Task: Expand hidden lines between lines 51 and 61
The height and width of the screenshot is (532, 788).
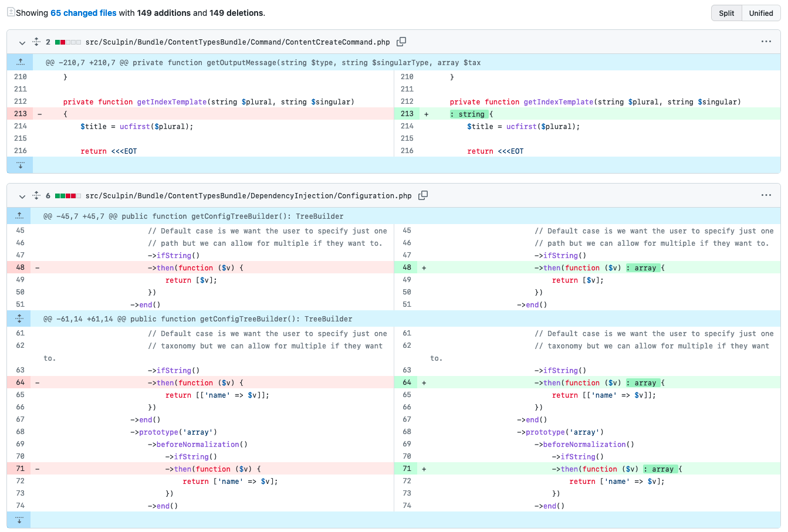Action: (19, 318)
